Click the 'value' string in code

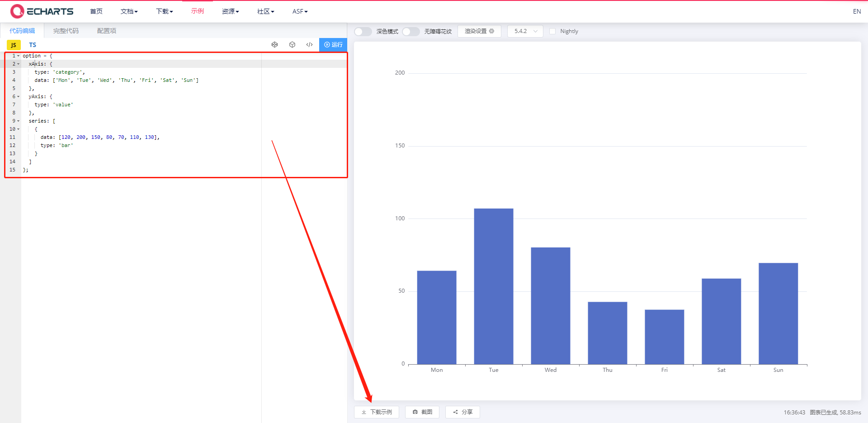[63, 105]
